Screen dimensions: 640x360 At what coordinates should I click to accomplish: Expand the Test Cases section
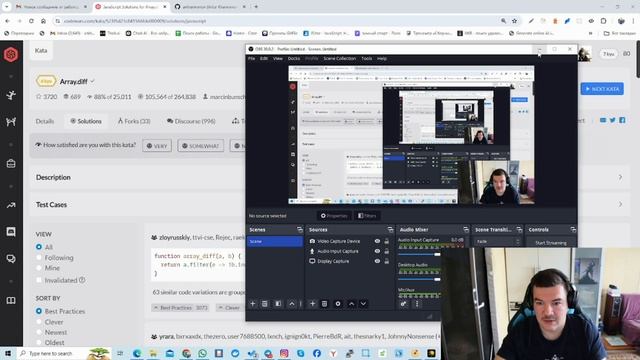(x=620, y=204)
